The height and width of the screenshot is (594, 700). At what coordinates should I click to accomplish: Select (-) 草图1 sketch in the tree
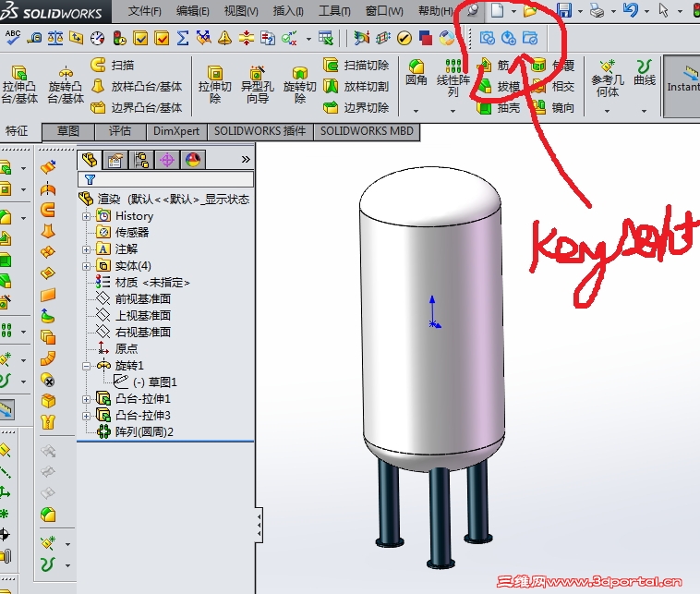tap(154, 382)
